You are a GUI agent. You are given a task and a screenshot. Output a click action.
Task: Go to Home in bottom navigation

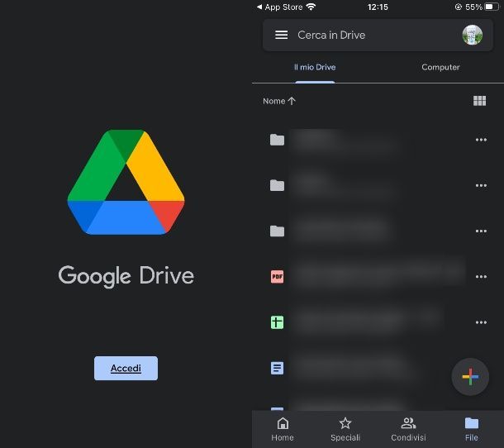coord(283,429)
